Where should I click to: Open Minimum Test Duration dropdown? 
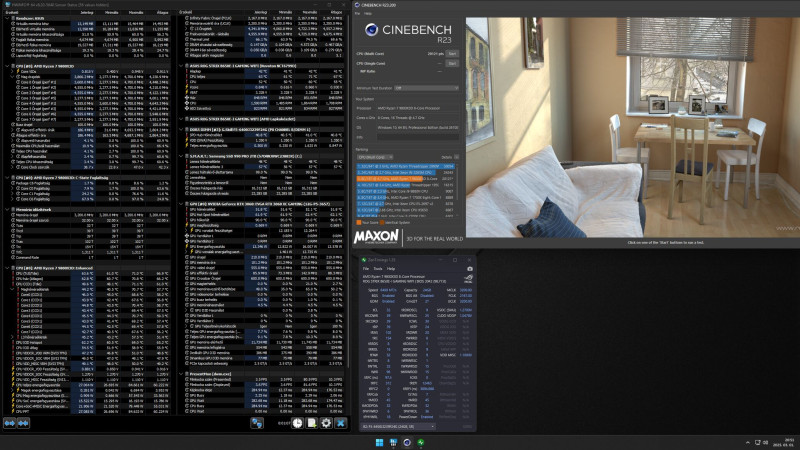coord(427,88)
